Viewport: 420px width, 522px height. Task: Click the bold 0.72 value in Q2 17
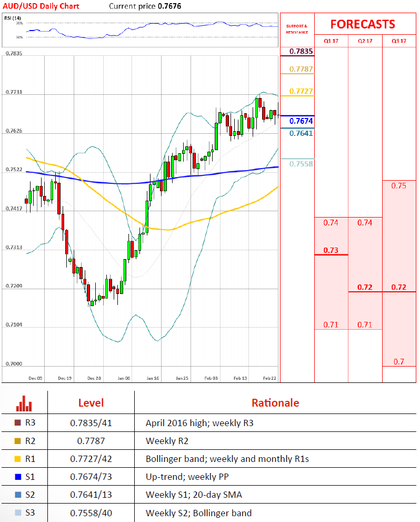(x=365, y=287)
